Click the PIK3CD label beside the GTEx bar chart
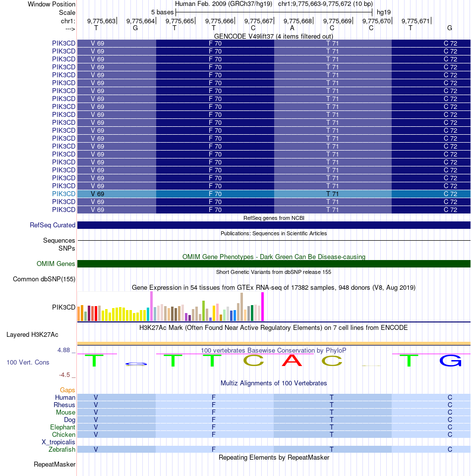The width and height of the screenshot is (471, 476). [63, 307]
